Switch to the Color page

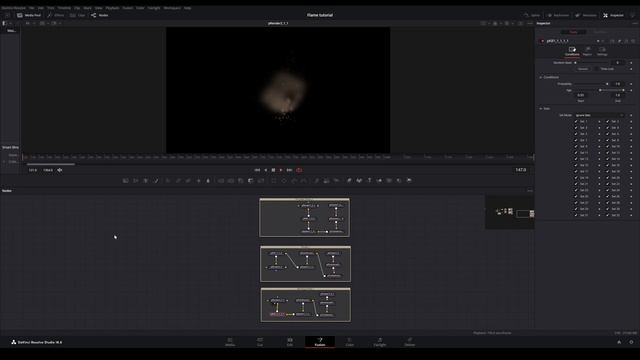point(350,342)
